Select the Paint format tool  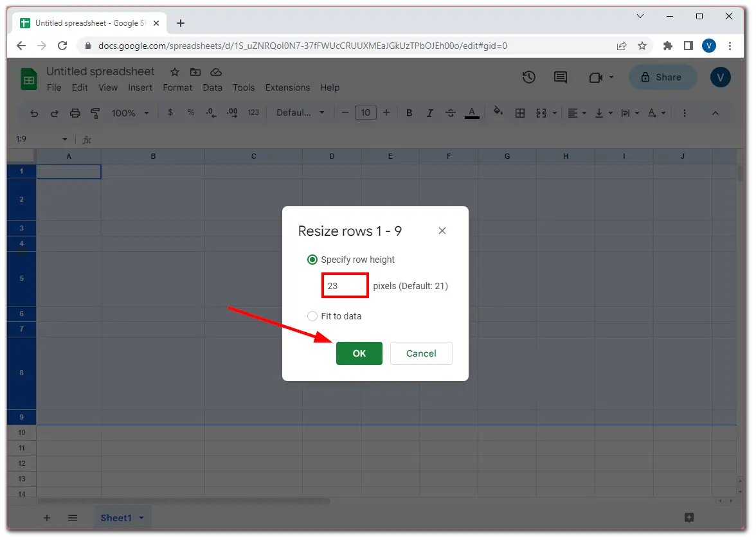click(x=95, y=112)
